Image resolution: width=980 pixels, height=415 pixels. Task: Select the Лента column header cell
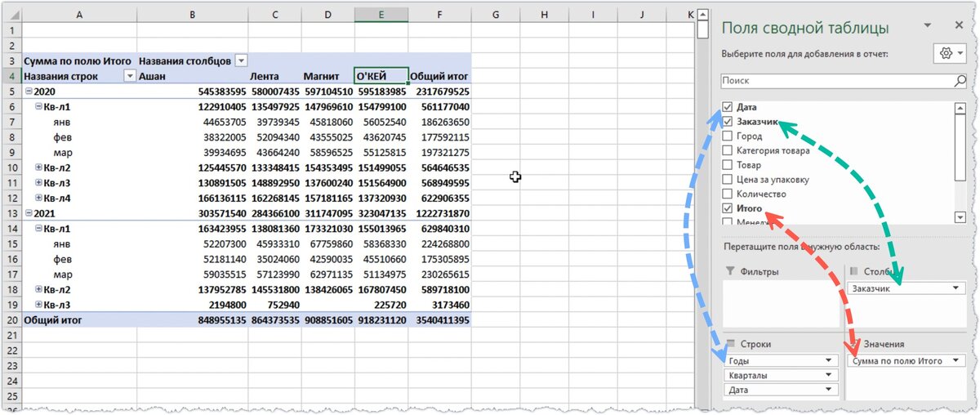(274, 76)
